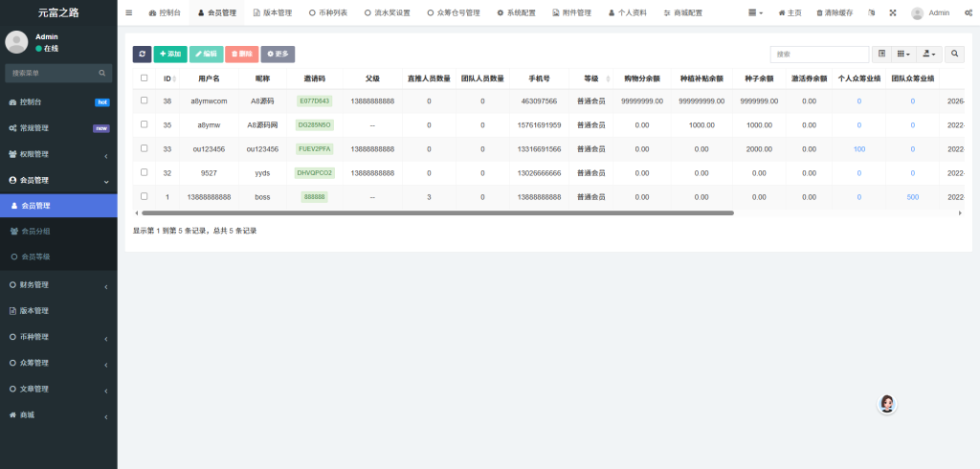Viewport: 980px width, 469px height.
Task: Open 版本管理 in the sidebar
Action: point(58,311)
